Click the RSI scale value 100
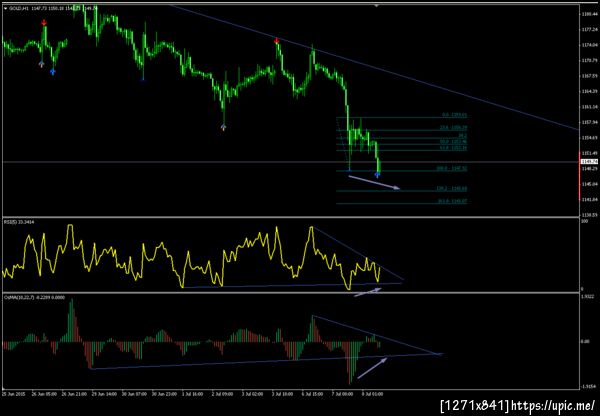This screenshot has width=600, height=416. pyautogui.click(x=584, y=223)
